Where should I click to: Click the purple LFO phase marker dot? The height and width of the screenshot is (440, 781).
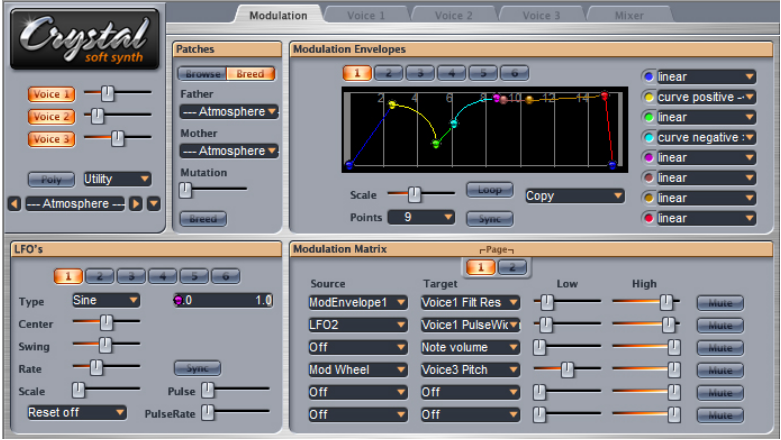[x=178, y=300]
